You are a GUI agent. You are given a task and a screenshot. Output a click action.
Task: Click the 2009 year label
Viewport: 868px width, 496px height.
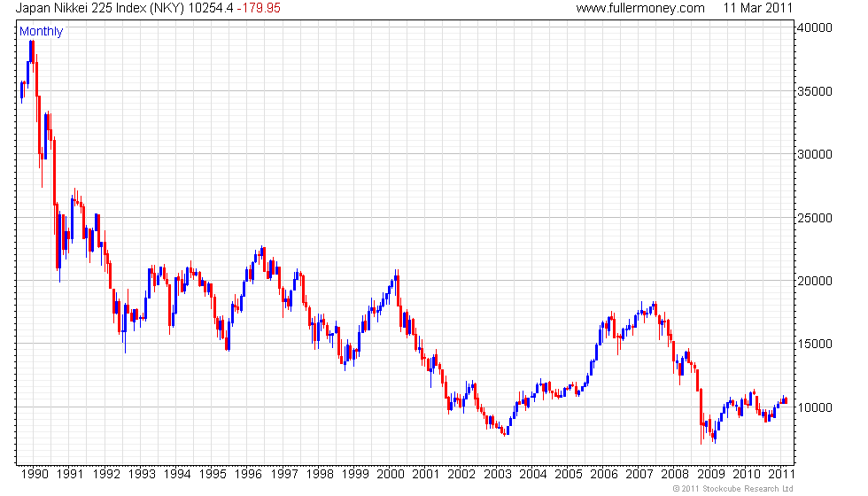[x=710, y=474]
